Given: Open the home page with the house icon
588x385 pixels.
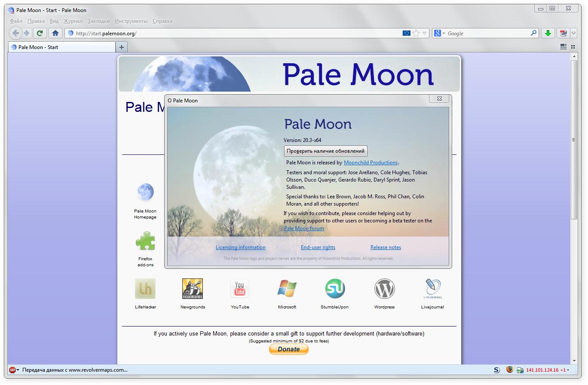Looking at the screenshot, I should [55, 33].
